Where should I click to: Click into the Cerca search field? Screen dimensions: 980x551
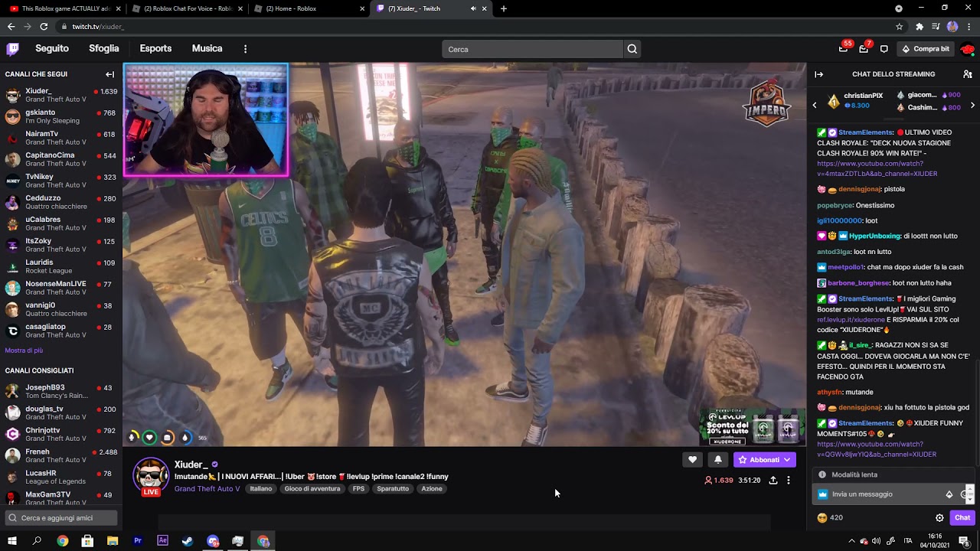coord(533,49)
